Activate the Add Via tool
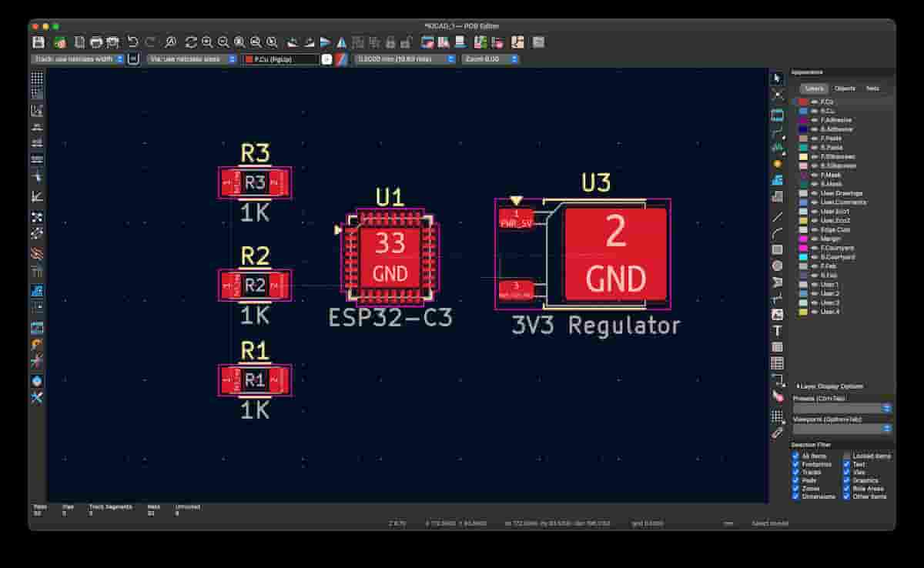924x568 pixels. tap(778, 163)
